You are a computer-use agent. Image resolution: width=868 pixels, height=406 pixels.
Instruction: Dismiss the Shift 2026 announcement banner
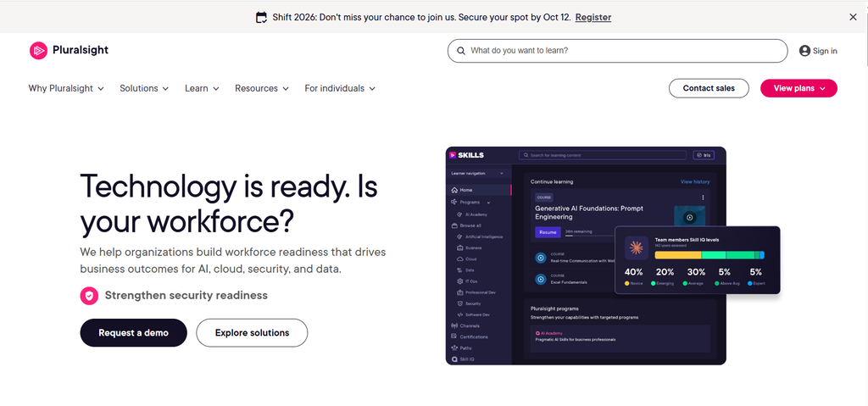(853, 17)
